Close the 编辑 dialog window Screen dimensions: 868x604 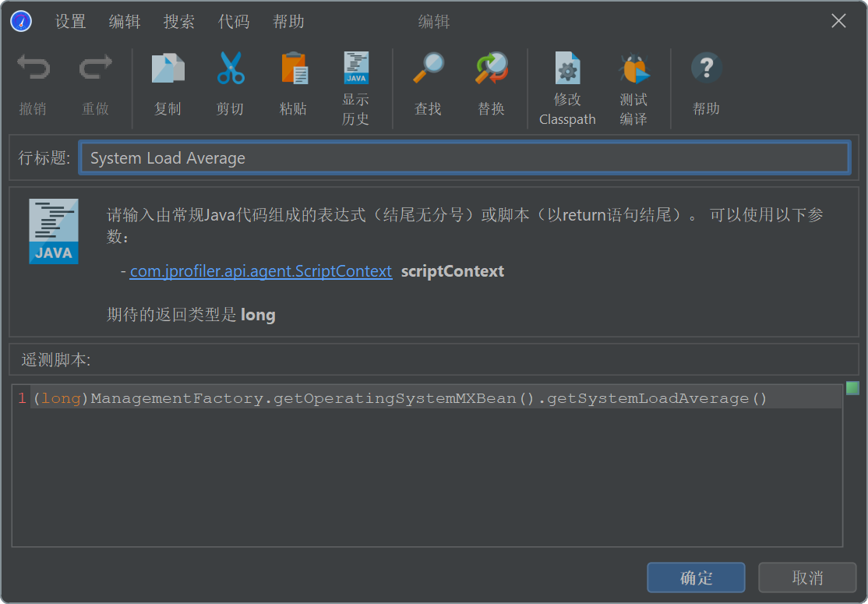pos(838,21)
